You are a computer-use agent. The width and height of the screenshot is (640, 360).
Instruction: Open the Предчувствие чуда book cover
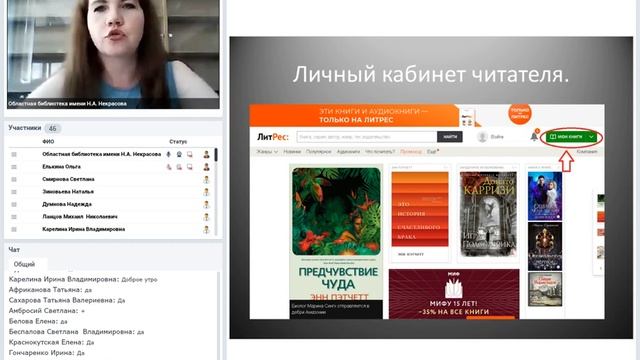336,211
